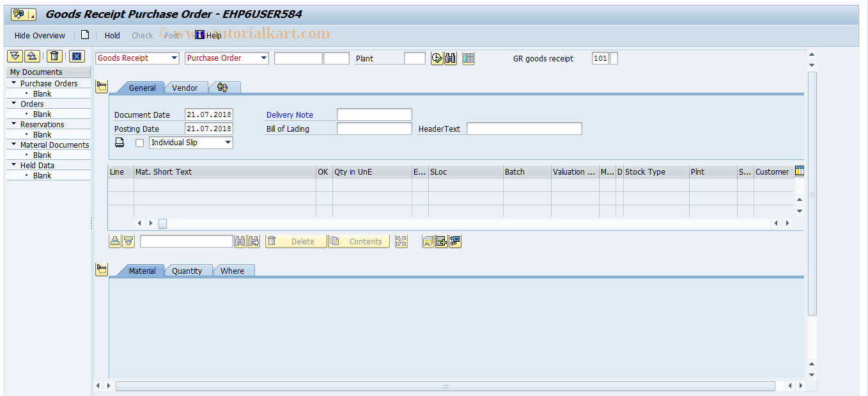Switch to the Quantity tab
The height and width of the screenshot is (396, 868).
189,271
